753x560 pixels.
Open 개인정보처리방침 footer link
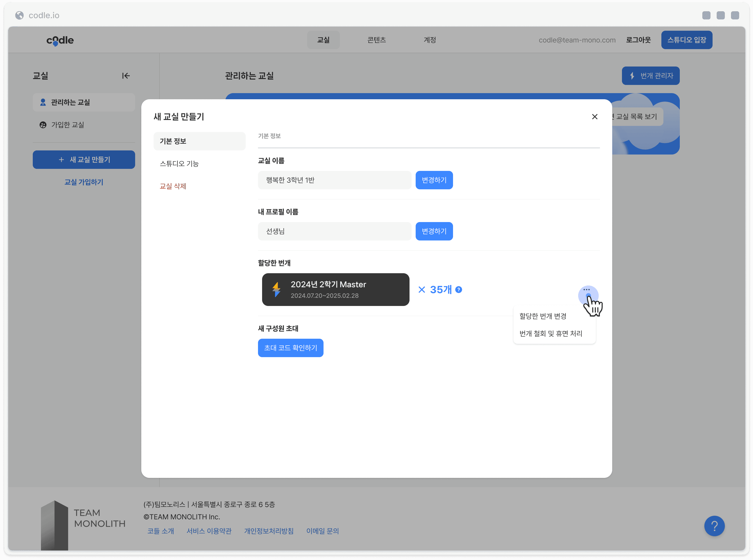pos(269,531)
